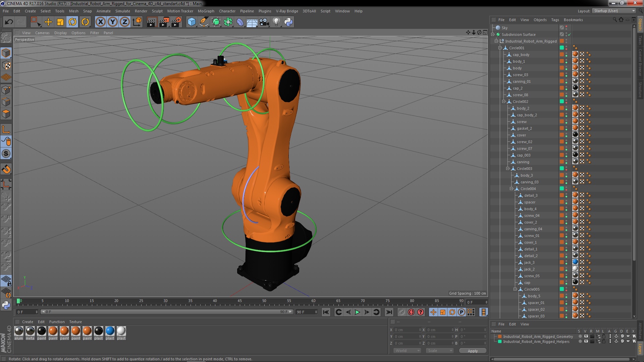Open Edit Render Settings icon

click(176, 22)
